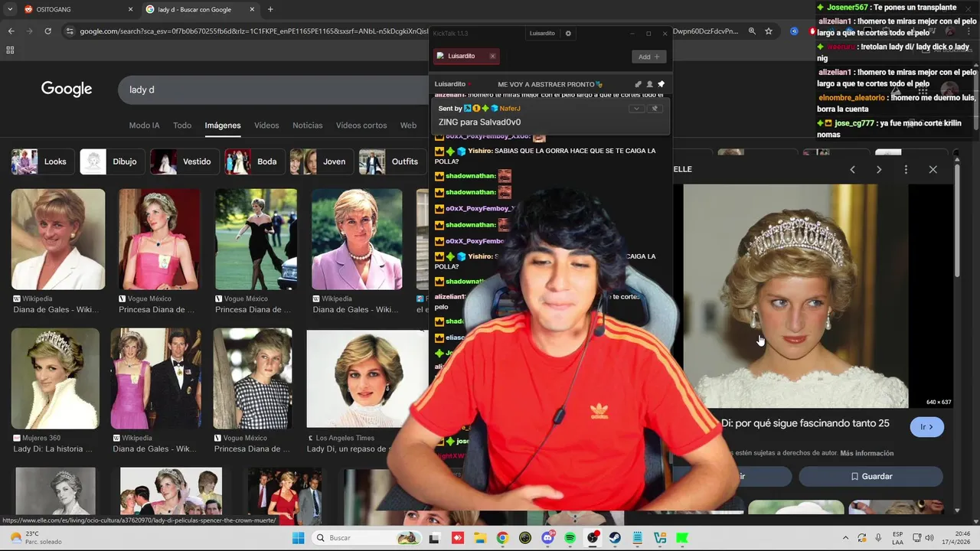Switch to Noticias results tab
The width and height of the screenshot is (980, 551).
point(307,126)
